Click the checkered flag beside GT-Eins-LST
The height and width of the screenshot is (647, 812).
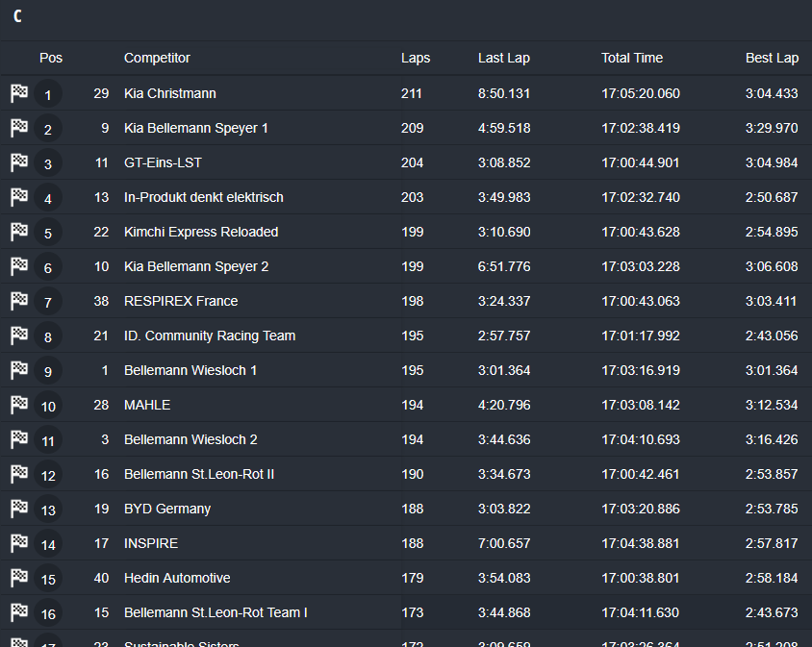tap(19, 162)
